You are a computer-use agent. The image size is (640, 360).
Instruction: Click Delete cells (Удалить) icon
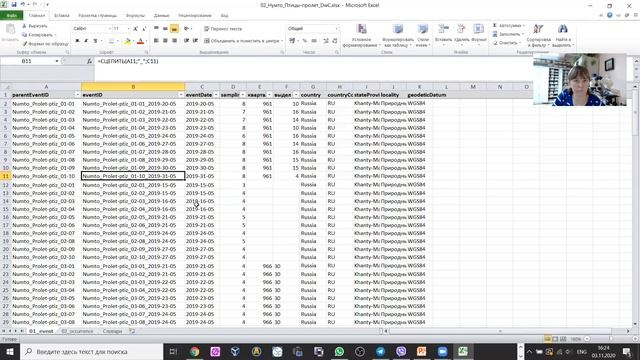coord(461,29)
